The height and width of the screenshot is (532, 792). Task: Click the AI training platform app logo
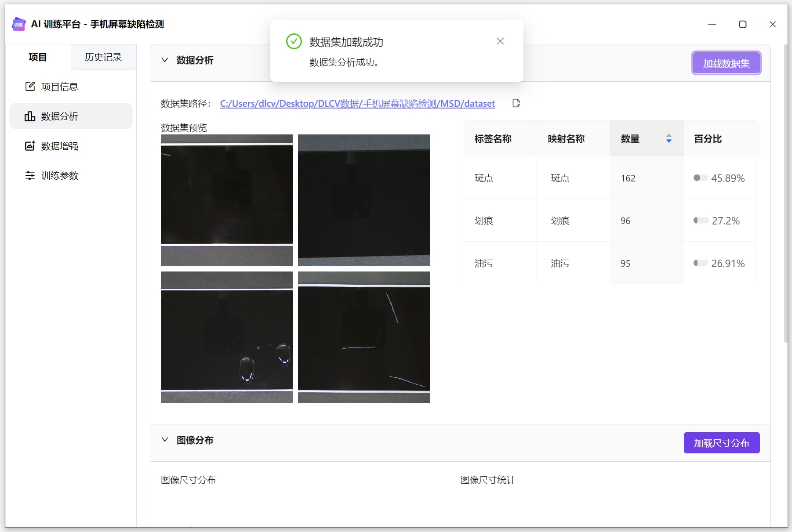[x=18, y=24]
